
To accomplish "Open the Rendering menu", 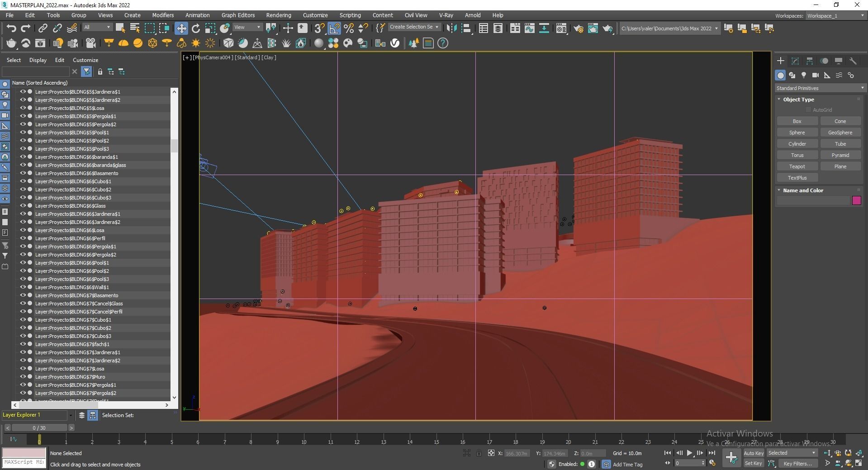I will click(279, 15).
